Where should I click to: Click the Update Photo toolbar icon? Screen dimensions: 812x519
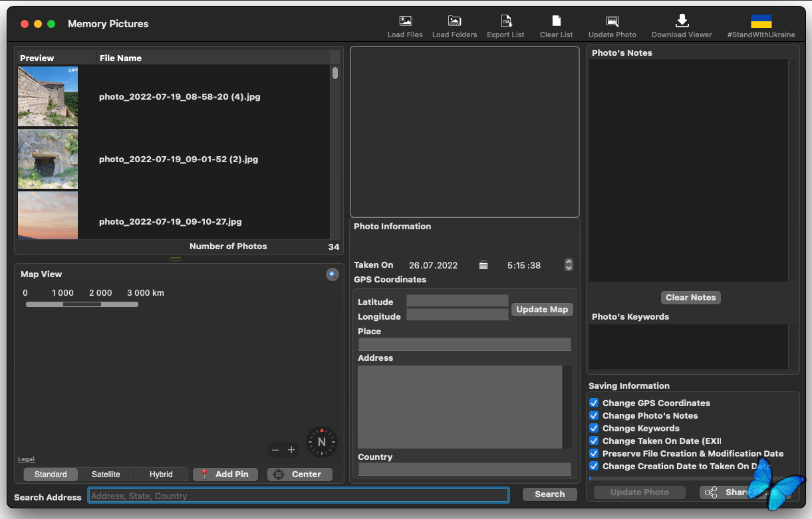612,21
